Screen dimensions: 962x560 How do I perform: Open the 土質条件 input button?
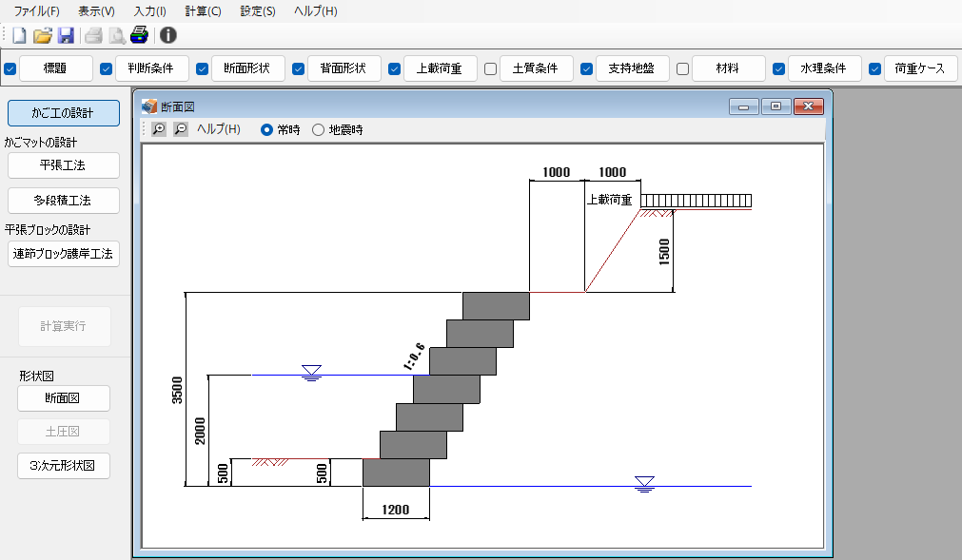pos(536,68)
